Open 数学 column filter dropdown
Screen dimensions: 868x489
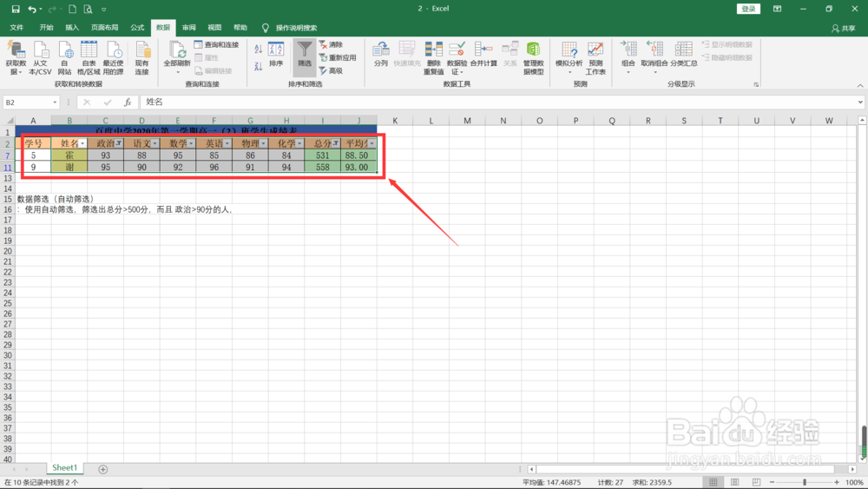pyautogui.click(x=191, y=143)
